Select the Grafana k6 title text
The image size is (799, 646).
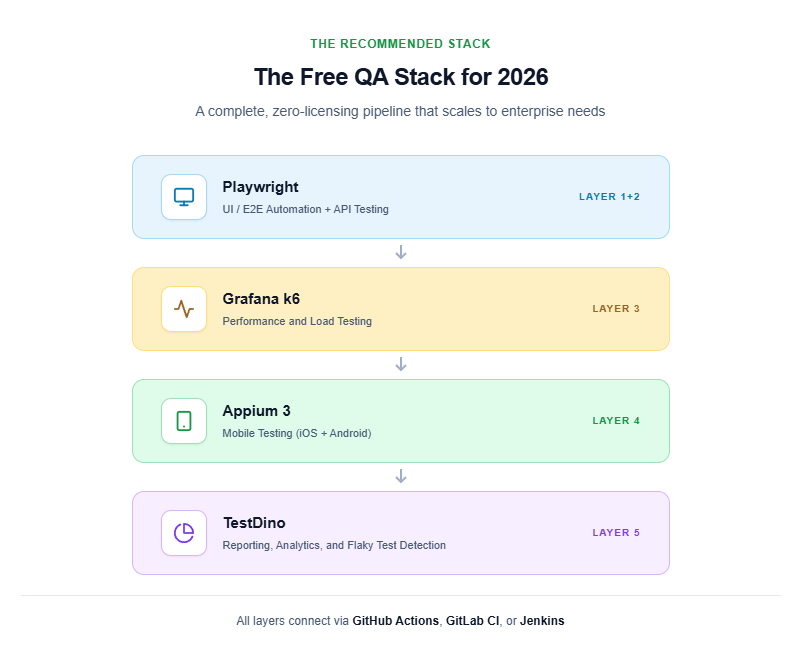click(261, 299)
